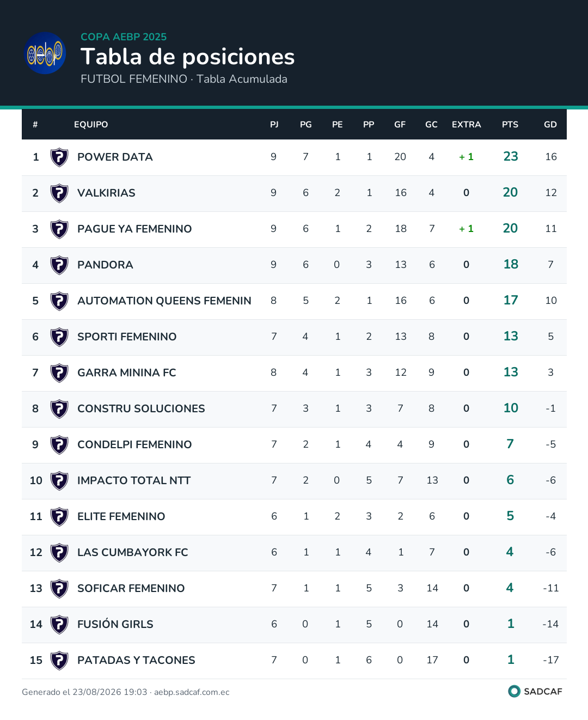Click ELITE FEMENINO shield icon

(59, 516)
